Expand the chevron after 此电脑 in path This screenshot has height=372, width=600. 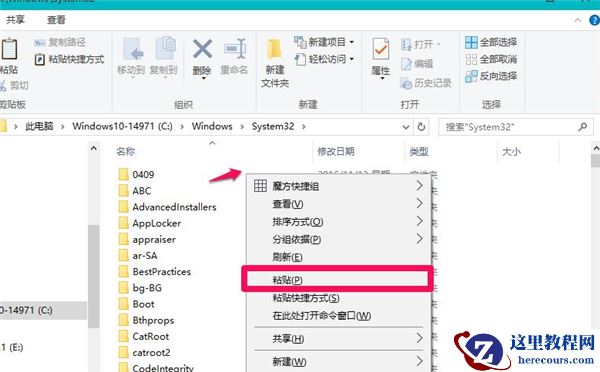(x=63, y=126)
